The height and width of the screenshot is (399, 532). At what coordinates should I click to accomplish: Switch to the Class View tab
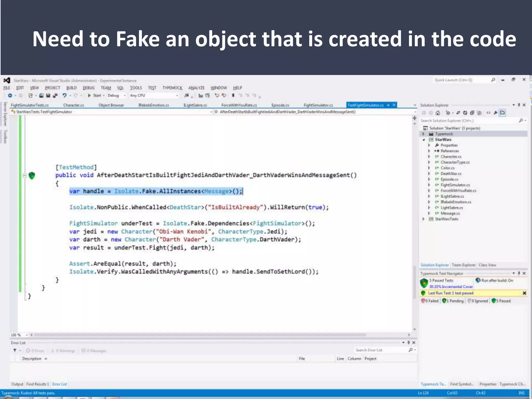487,265
